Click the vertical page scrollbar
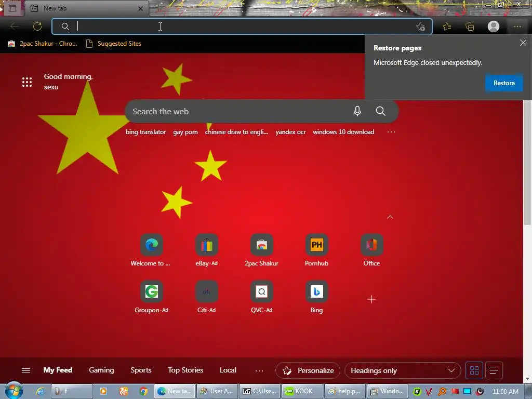 coord(527,163)
